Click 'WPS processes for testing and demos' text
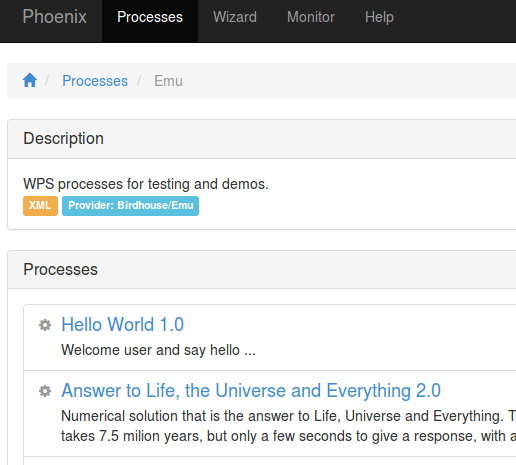The height and width of the screenshot is (465, 516). coord(146,184)
